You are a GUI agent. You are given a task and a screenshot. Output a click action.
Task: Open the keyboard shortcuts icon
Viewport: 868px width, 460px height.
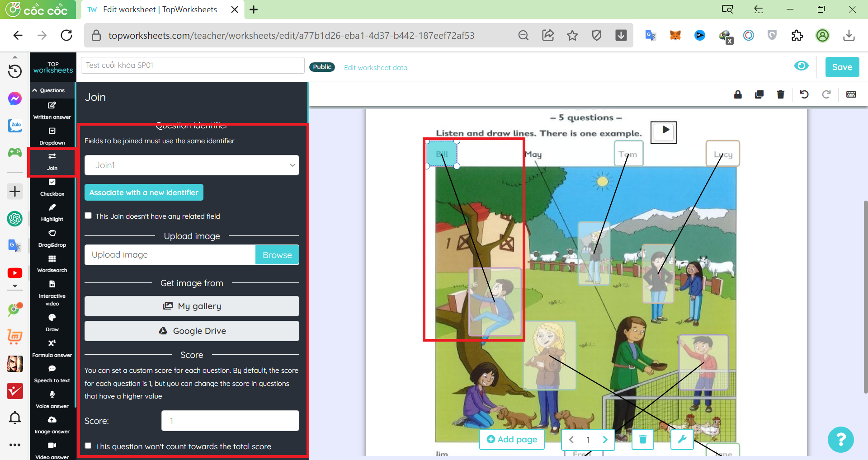(851, 94)
